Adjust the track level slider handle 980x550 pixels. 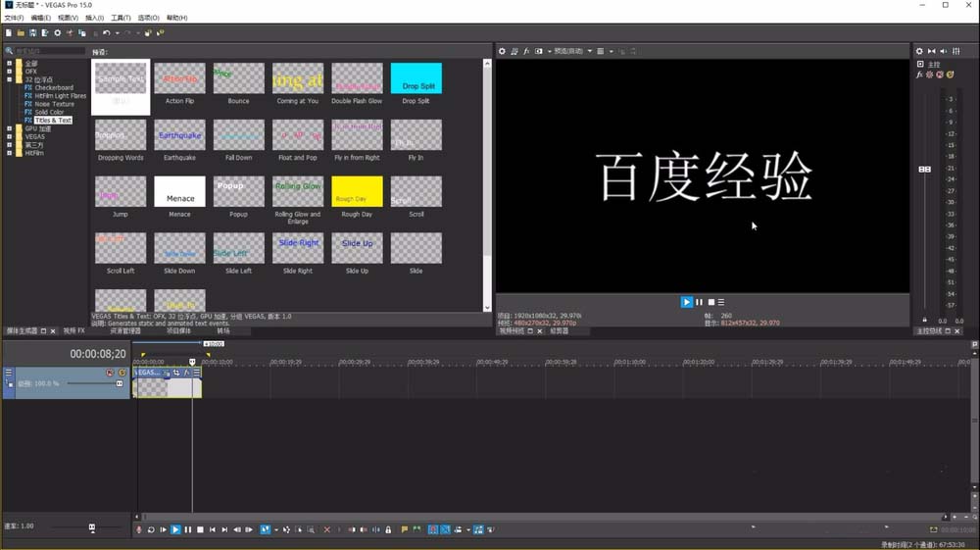coord(120,383)
